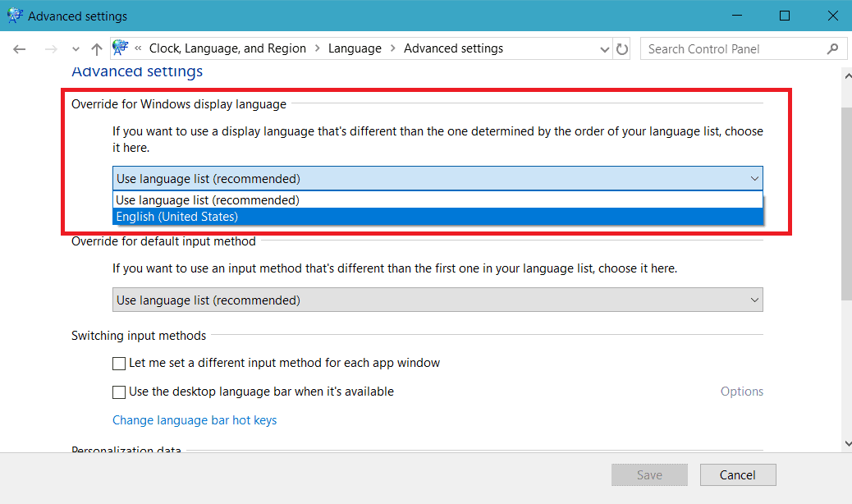Click the Advanced settings title bar icon

click(14, 16)
